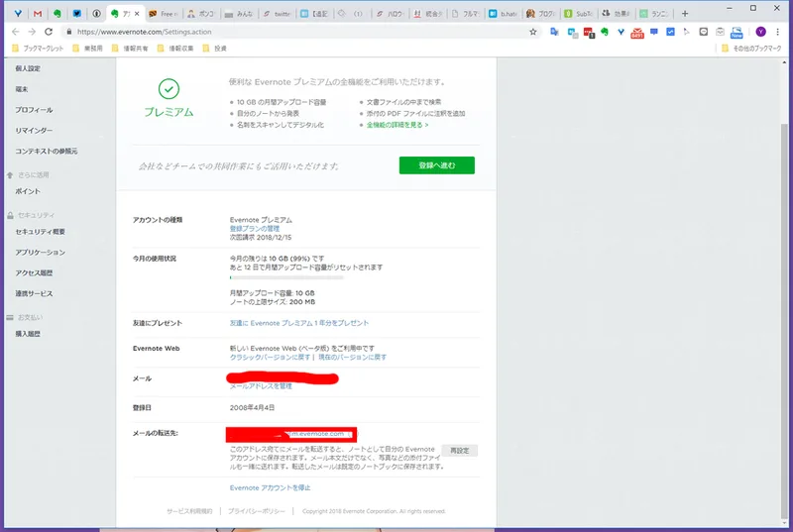793x532 pixels.
Task: Open コンテキストの参照元 in the sidebar
Action: tap(46, 151)
